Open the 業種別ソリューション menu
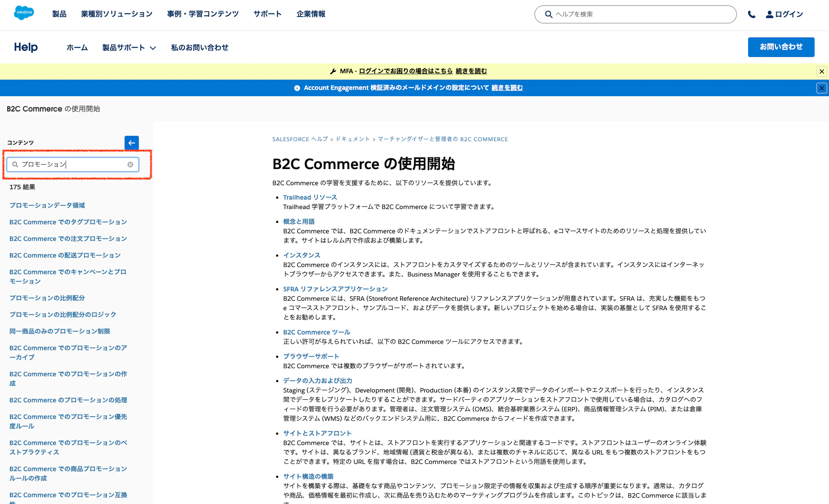Viewport: 829px width, 504px height. 117,14
